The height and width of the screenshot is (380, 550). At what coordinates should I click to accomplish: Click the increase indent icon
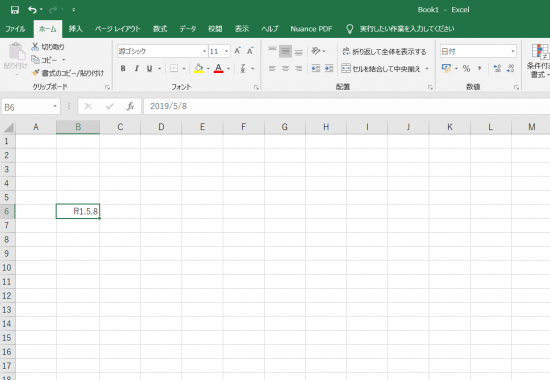pyautogui.click(x=329, y=68)
